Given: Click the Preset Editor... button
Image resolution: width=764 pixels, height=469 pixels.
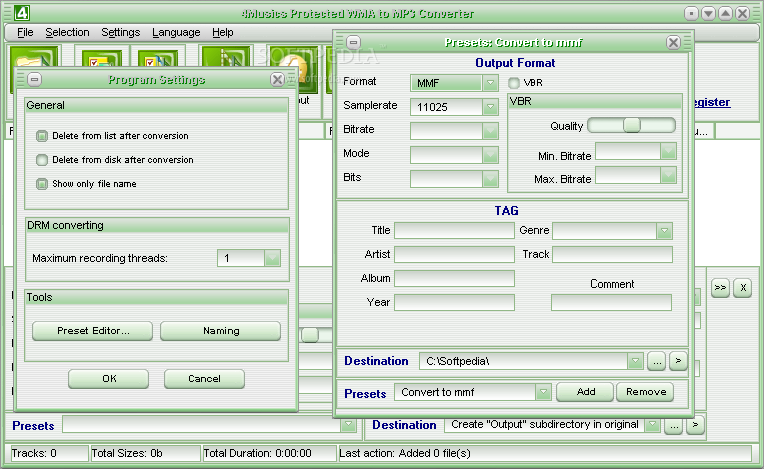Looking at the screenshot, I should tap(93, 331).
